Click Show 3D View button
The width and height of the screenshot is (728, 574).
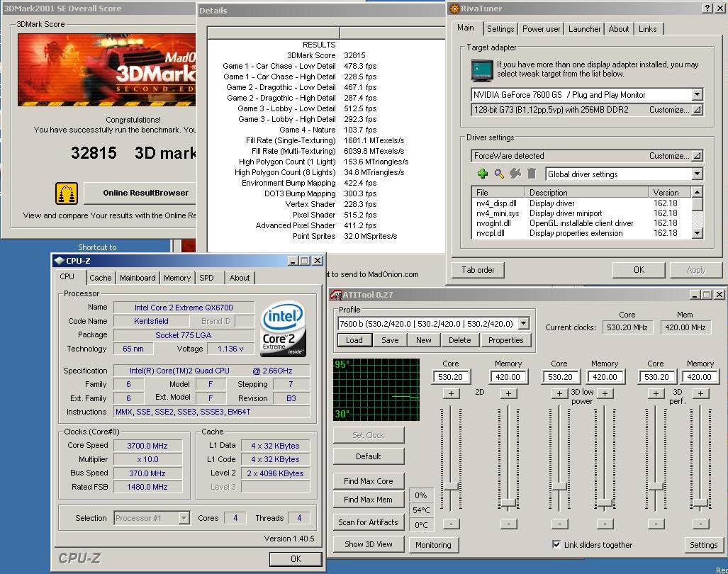(x=369, y=544)
